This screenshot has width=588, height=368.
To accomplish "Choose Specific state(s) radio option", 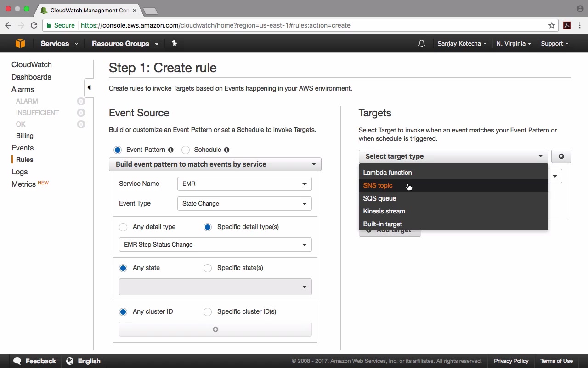I will tap(208, 268).
